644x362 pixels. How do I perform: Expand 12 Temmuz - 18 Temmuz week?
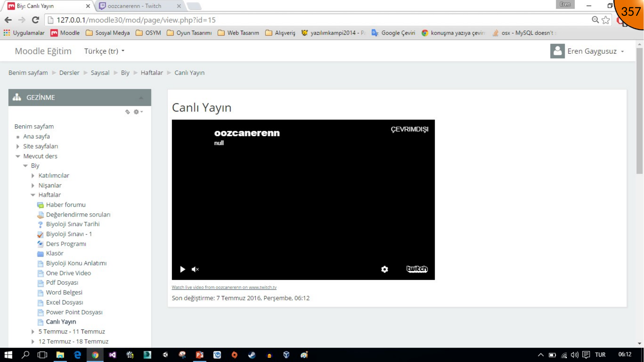[33, 341]
